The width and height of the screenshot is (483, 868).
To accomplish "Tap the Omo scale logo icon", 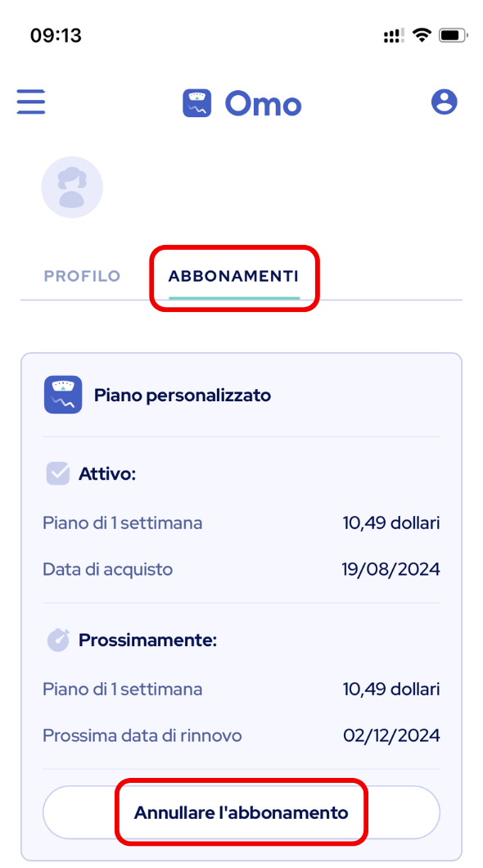I will pyautogui.click(x=197, y=103).
